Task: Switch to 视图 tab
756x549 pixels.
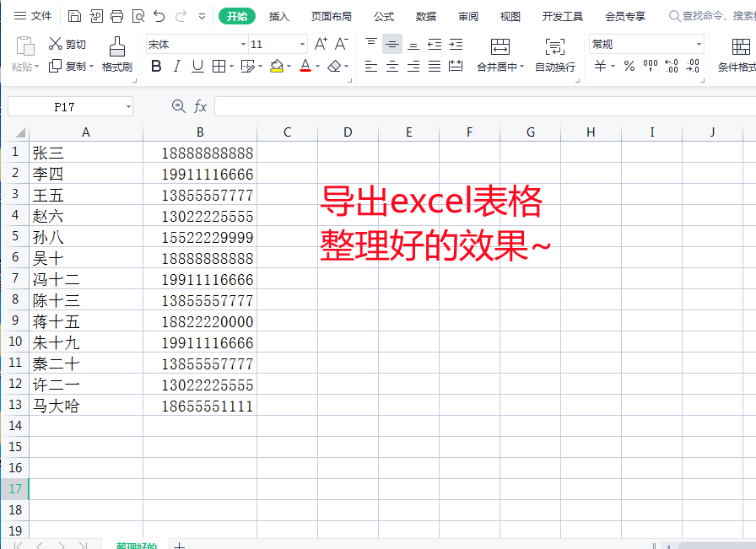Action: point(510,16)
